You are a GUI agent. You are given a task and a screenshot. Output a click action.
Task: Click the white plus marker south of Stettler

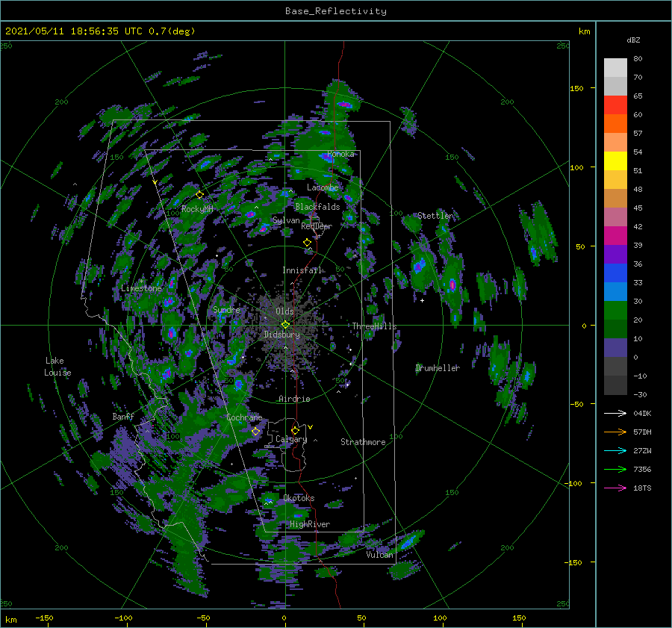[x=422, y=300]
